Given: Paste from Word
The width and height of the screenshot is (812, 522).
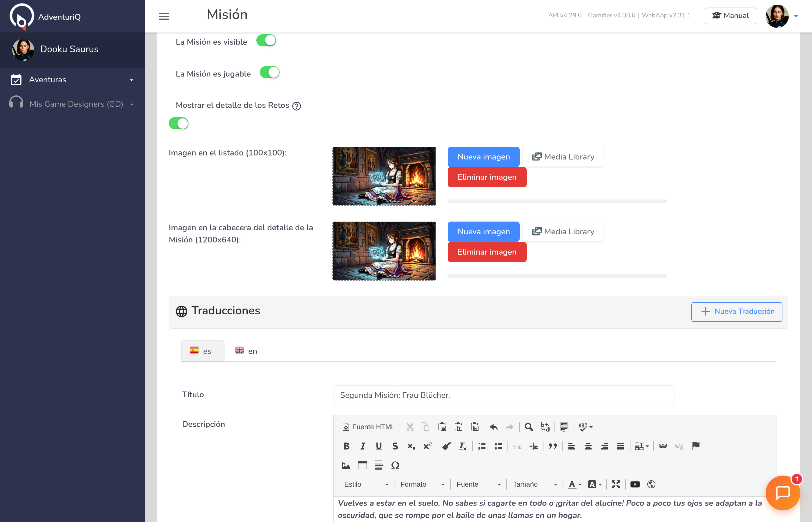Looking at the screenshot, I should [475, 427].
